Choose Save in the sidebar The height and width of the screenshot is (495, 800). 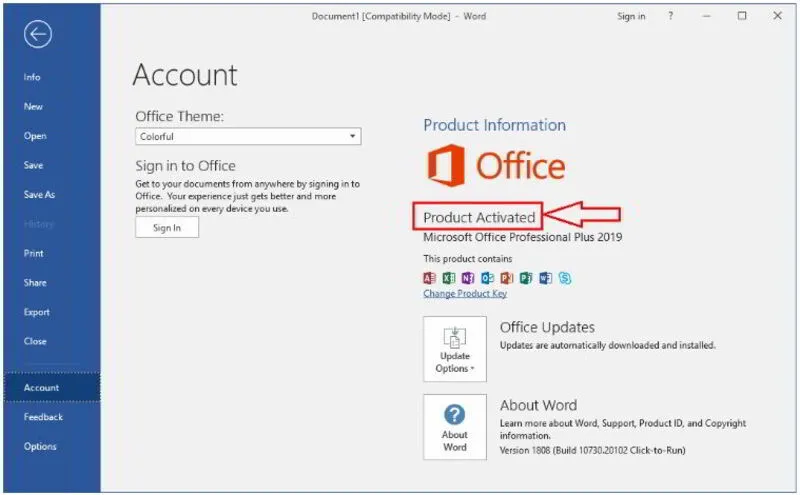pos(33,165)
